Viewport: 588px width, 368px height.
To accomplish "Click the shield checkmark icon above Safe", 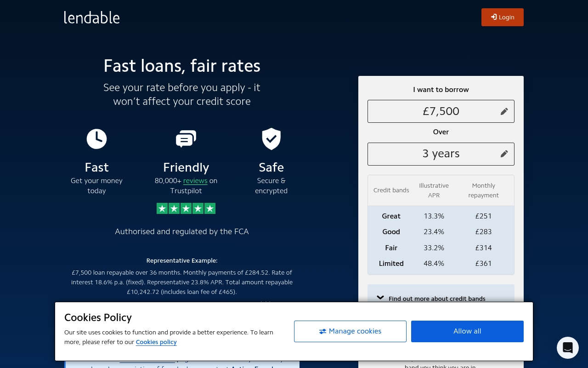I will coord(271,139).
